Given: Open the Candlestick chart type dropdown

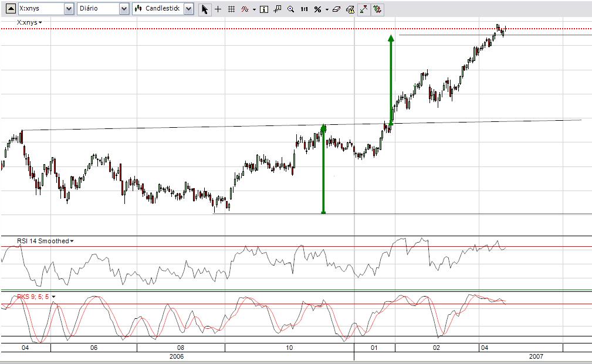Looking at the screenshot, I should (188, 9).
